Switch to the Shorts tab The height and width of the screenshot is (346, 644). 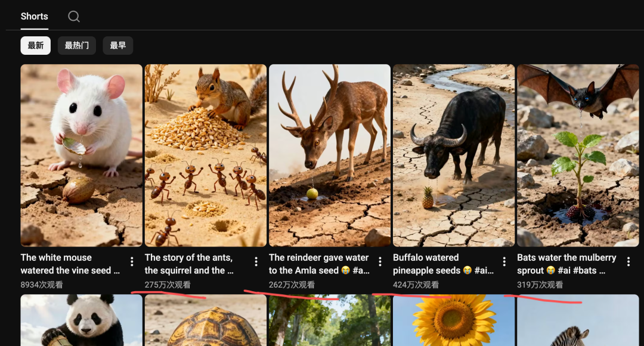coord(35,17)
